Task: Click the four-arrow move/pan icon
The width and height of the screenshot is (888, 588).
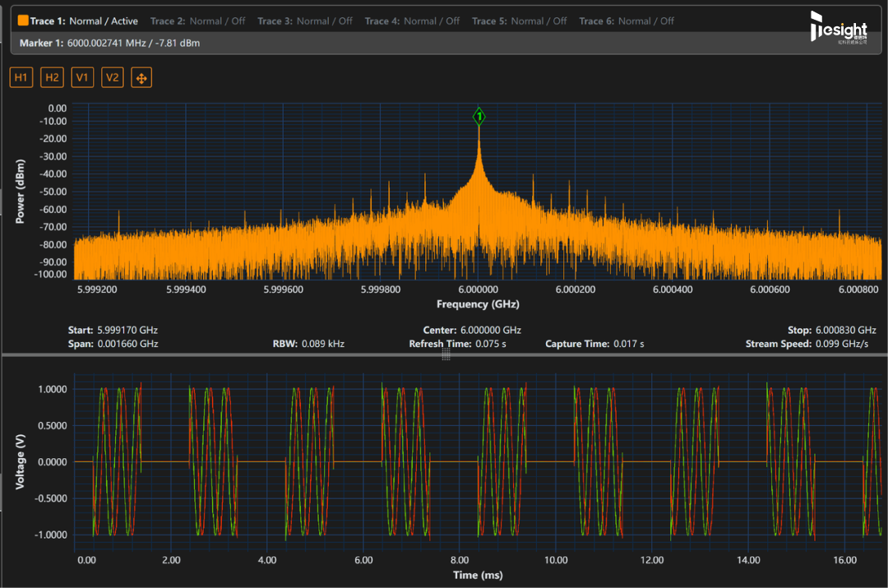Action: [141, 77]
